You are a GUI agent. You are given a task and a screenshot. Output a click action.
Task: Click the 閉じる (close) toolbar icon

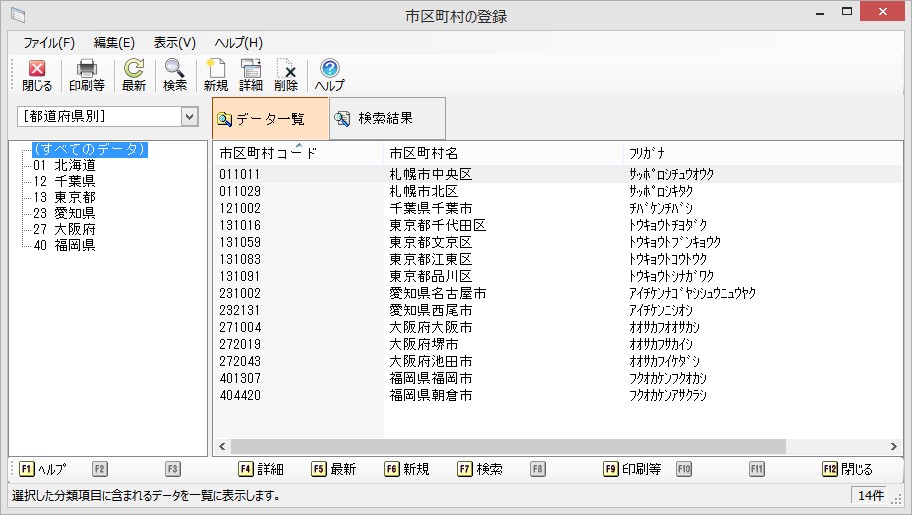click(x=37, y=75)
